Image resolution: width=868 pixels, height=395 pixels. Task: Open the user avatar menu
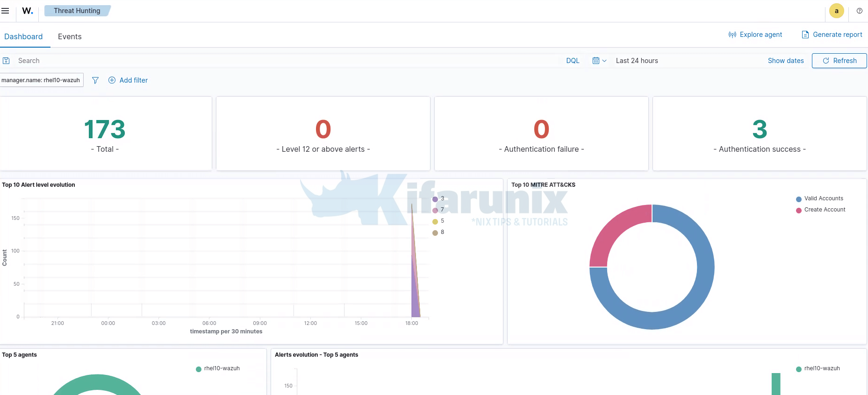(836, 11)
